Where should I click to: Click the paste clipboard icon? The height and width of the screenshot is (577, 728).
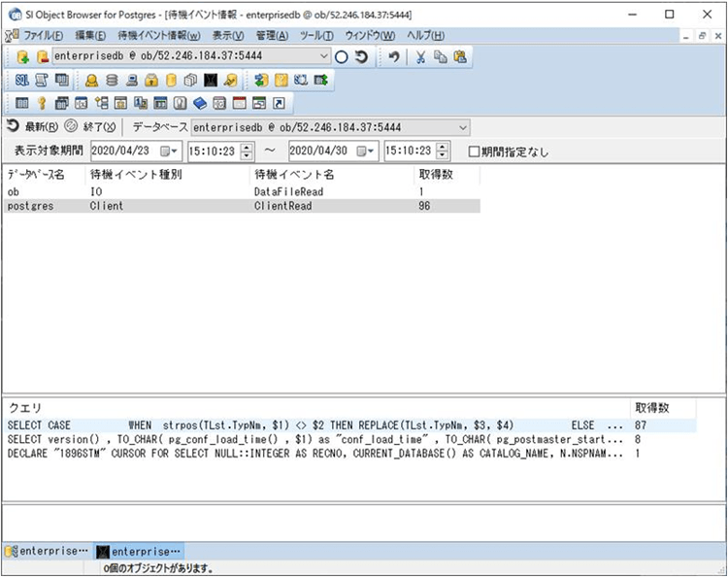point(459,57)
